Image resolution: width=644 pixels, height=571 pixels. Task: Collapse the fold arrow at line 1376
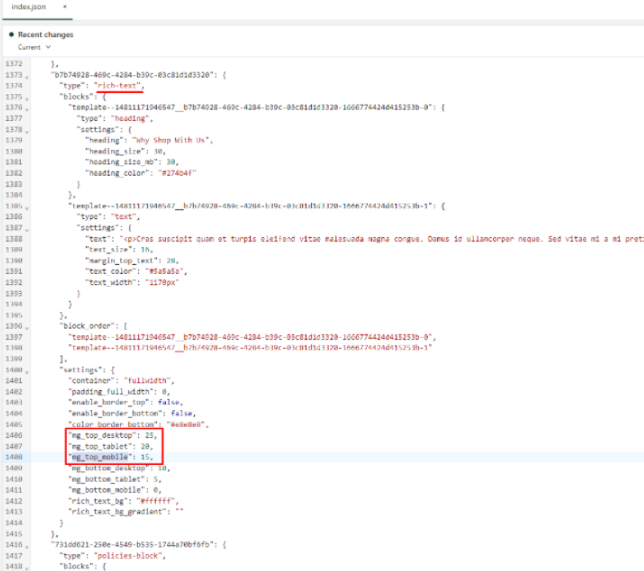pyautogui.click(x=27, y=109)
